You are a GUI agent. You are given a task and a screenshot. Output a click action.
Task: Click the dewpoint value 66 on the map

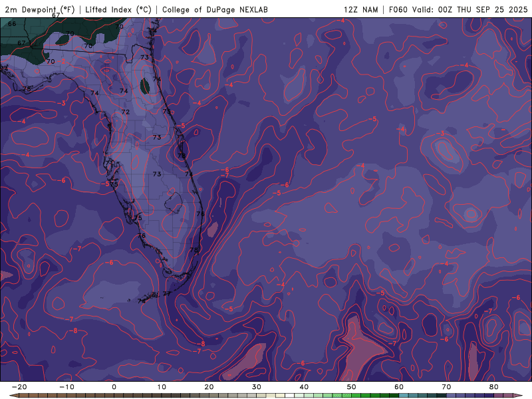[12, 24]
